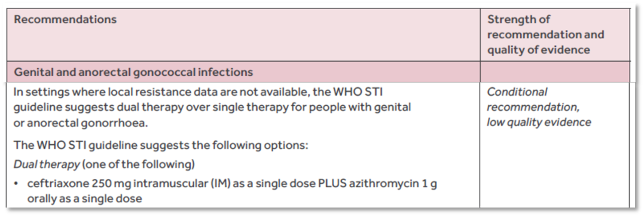
Task: Click the 'Strength of' header line
Action: click(518, 19)
